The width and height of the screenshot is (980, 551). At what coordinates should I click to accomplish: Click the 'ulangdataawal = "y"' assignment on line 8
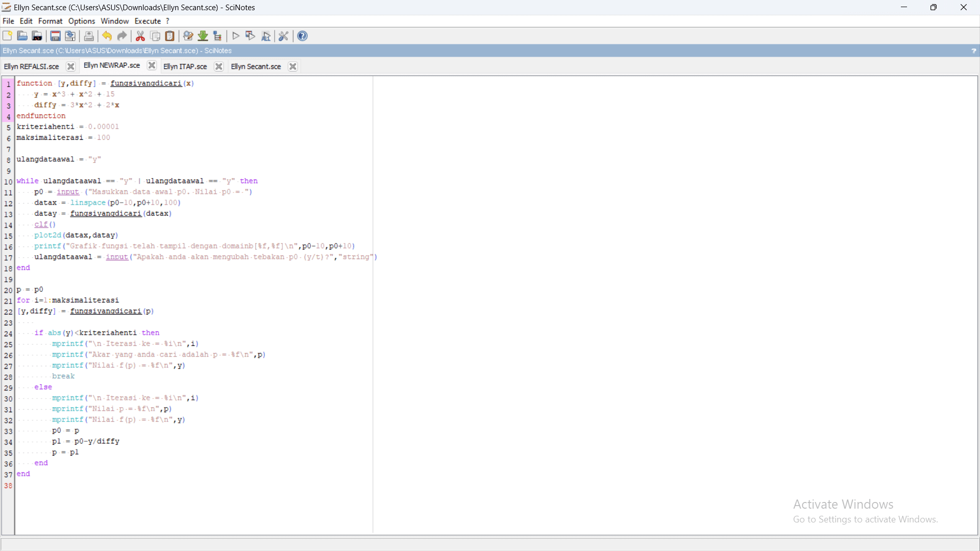pyautogui.click(x=59, y=159)
